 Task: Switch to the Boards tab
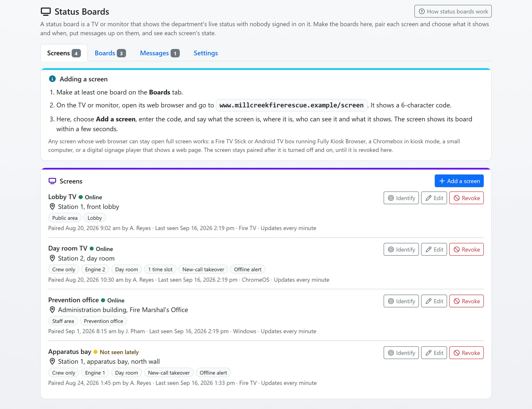coord(110,53)
